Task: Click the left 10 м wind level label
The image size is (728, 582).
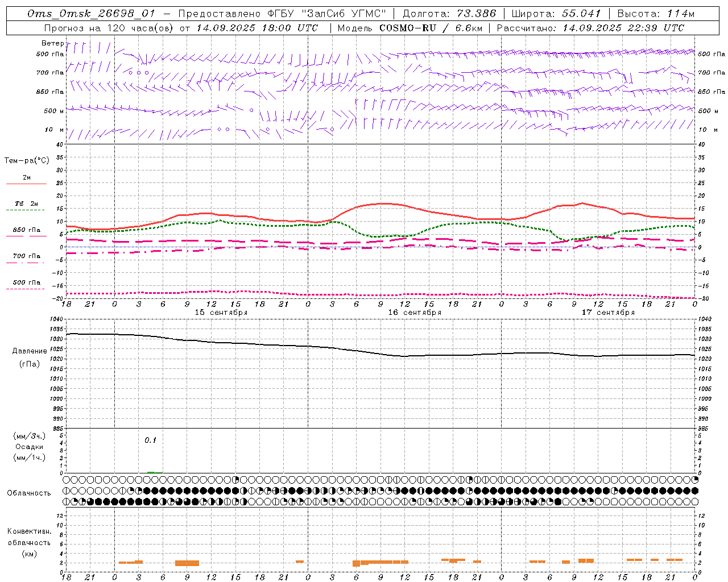Action: coord(54,130)
